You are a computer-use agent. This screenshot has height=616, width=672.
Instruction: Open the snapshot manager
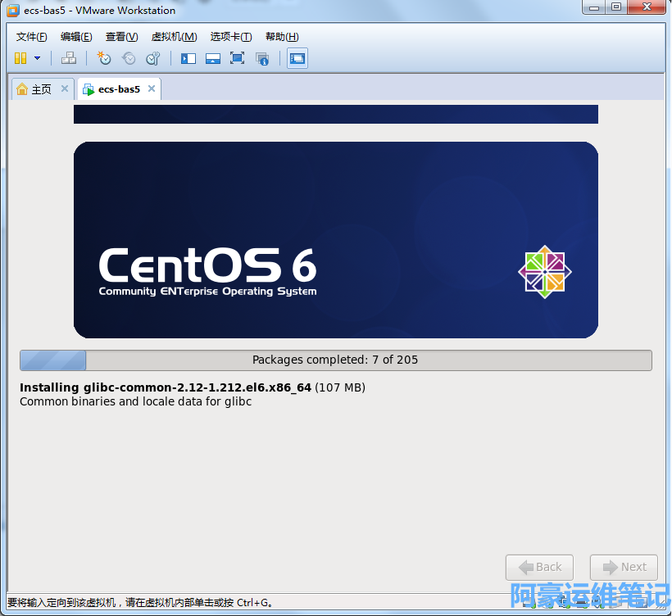[153, 58]
